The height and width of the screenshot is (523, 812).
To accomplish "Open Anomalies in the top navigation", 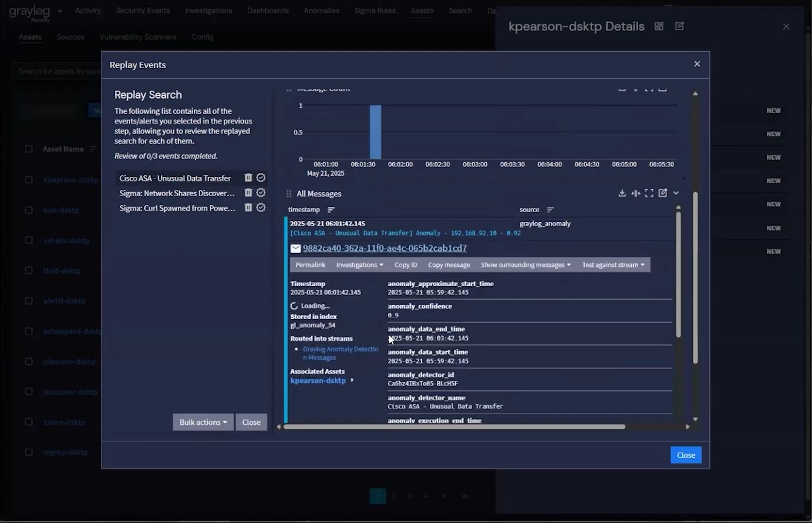I will coord(322,11).
